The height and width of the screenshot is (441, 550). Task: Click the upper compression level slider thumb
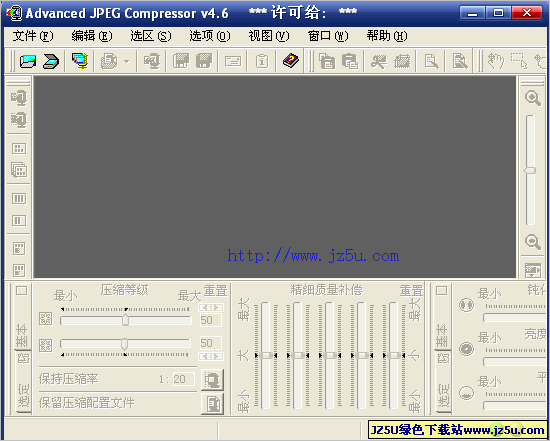125,320
